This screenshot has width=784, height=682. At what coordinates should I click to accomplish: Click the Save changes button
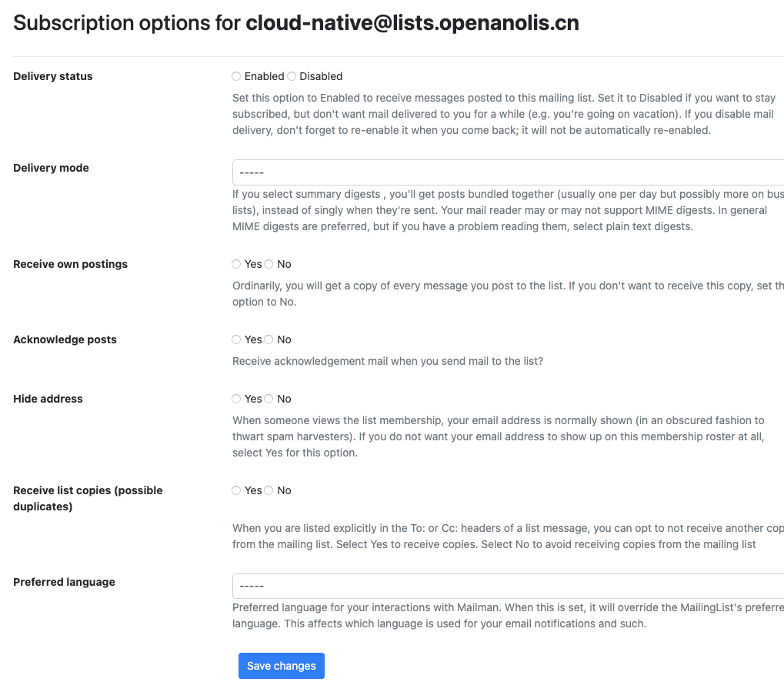pos(282,666)
